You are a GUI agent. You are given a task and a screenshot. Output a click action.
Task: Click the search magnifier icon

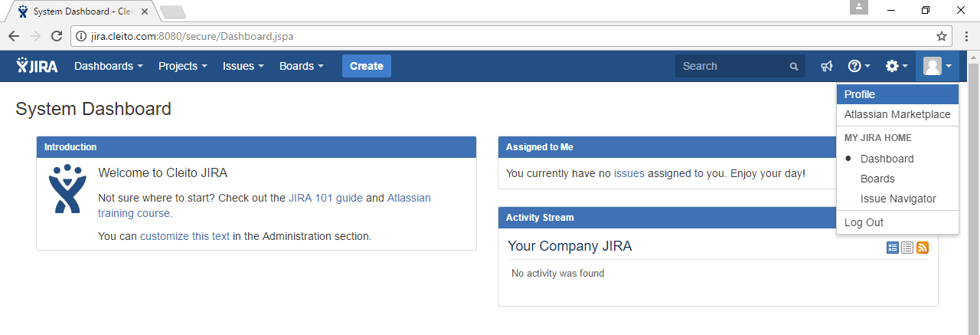coord(794,67)
